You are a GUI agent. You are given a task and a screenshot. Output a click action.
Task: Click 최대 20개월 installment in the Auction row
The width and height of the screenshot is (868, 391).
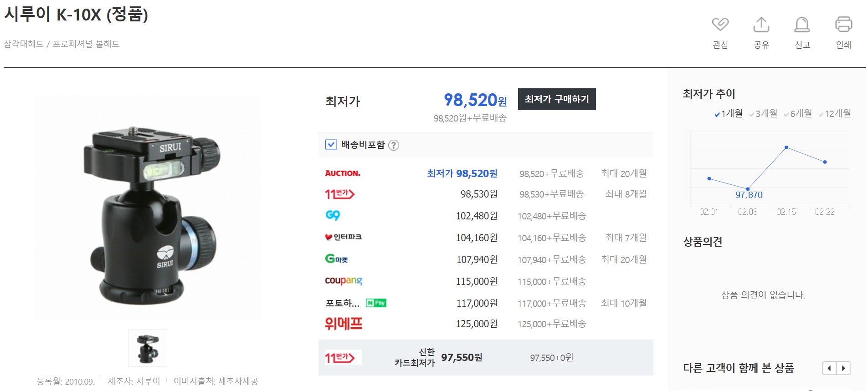pos(624,173)
